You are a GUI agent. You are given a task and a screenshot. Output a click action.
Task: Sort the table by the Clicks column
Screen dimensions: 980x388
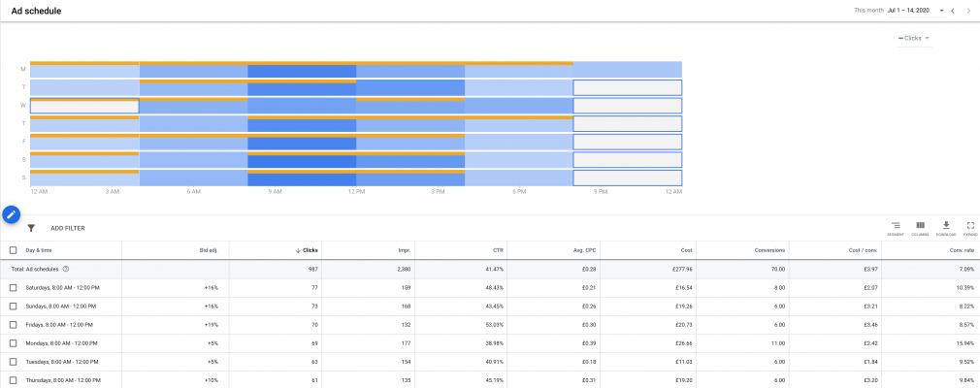click(310, 250)
